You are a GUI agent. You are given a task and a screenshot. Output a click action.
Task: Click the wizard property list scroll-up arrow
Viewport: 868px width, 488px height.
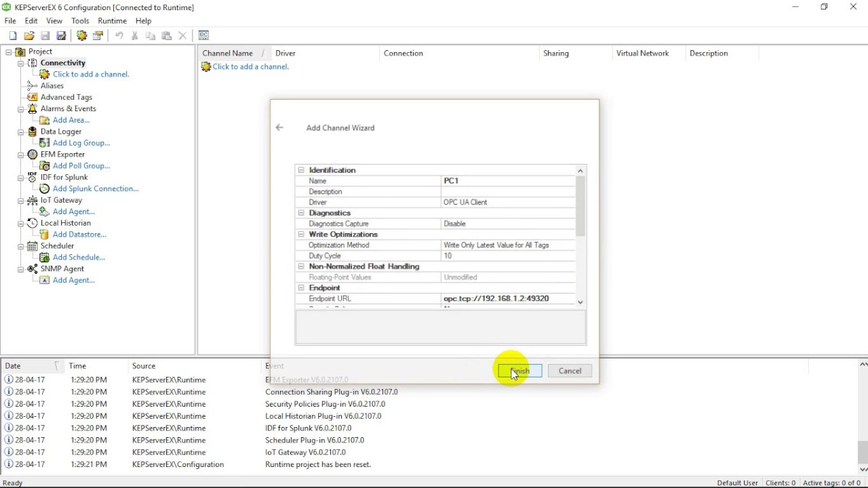click(x=580, y=171)
